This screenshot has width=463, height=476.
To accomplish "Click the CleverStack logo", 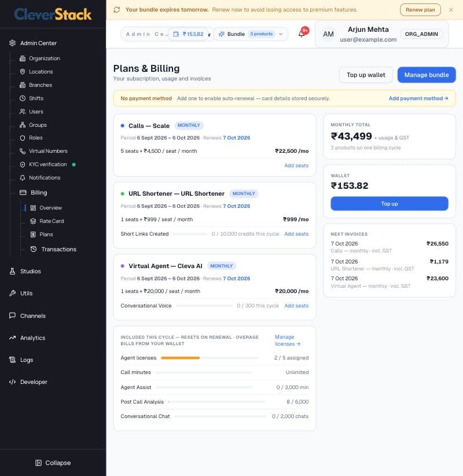I will pos(53,14).
